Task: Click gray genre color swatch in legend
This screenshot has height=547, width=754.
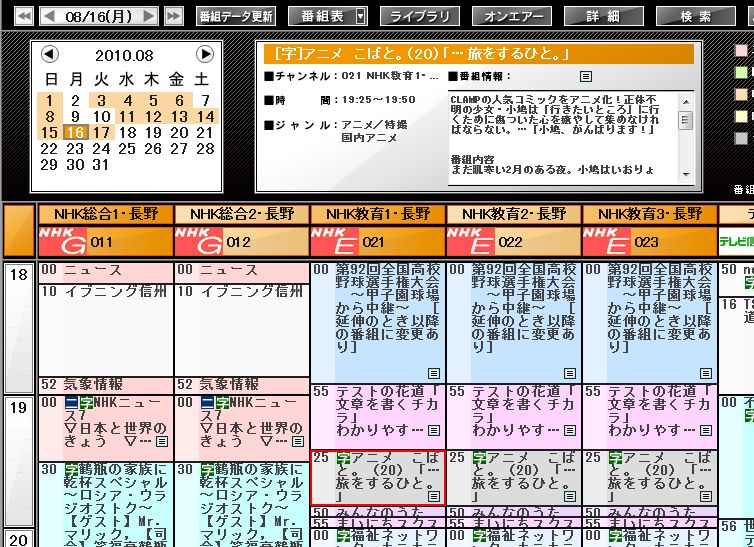Action: tap(741, 138)
